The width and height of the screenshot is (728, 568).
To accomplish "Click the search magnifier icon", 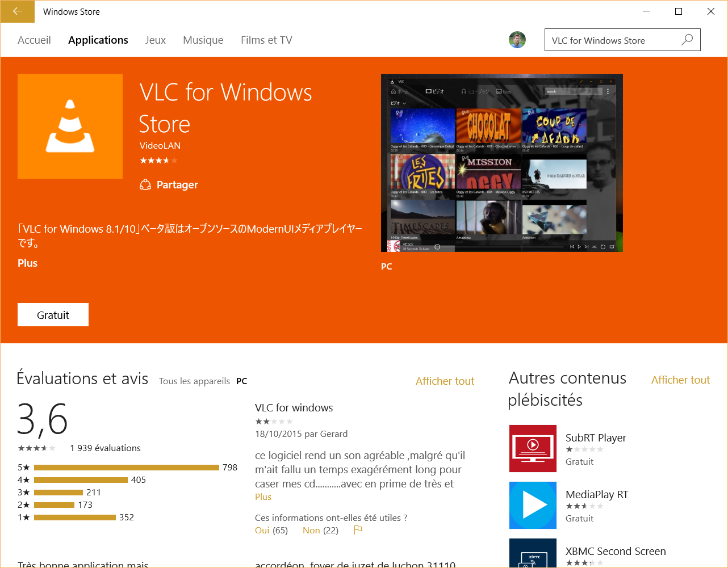I will (687, 40).
